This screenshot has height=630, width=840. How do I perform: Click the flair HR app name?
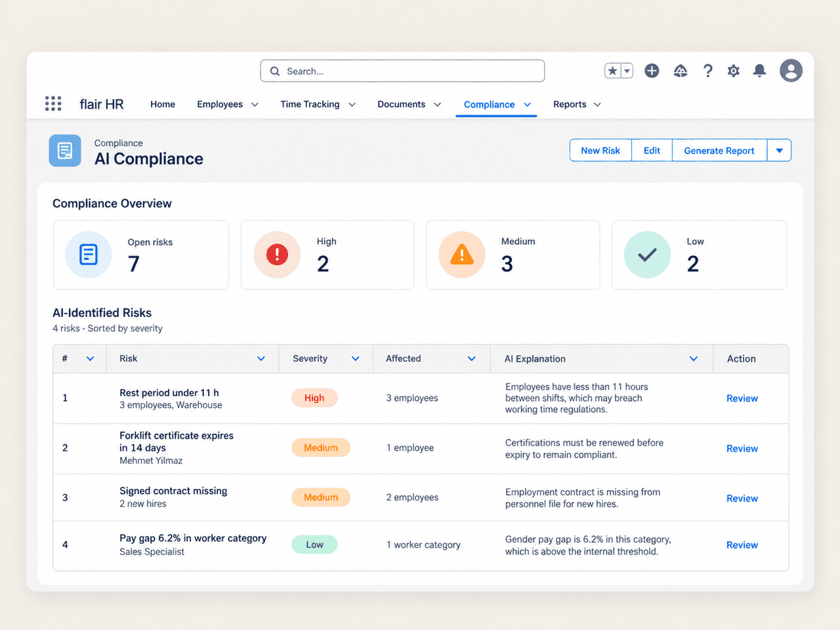(x=102, y=104)
